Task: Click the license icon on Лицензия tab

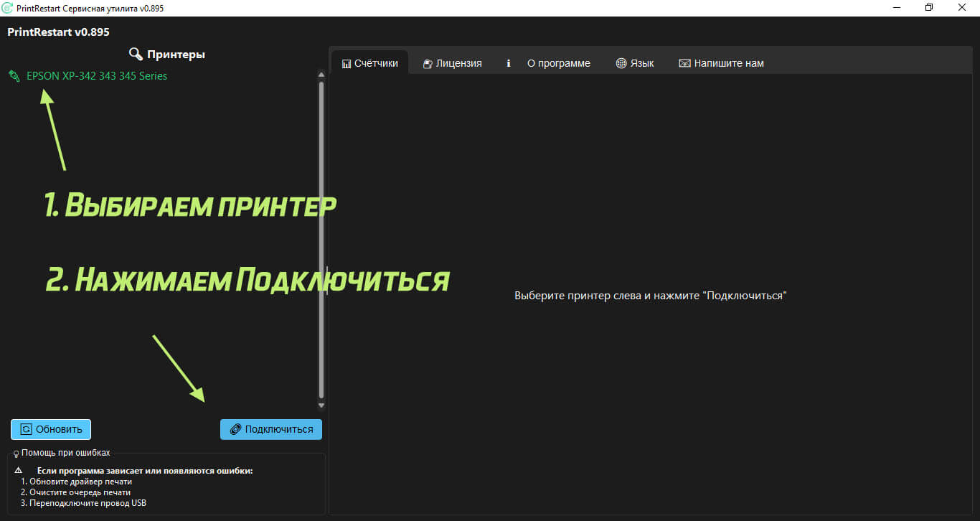Action: point(428,63)
